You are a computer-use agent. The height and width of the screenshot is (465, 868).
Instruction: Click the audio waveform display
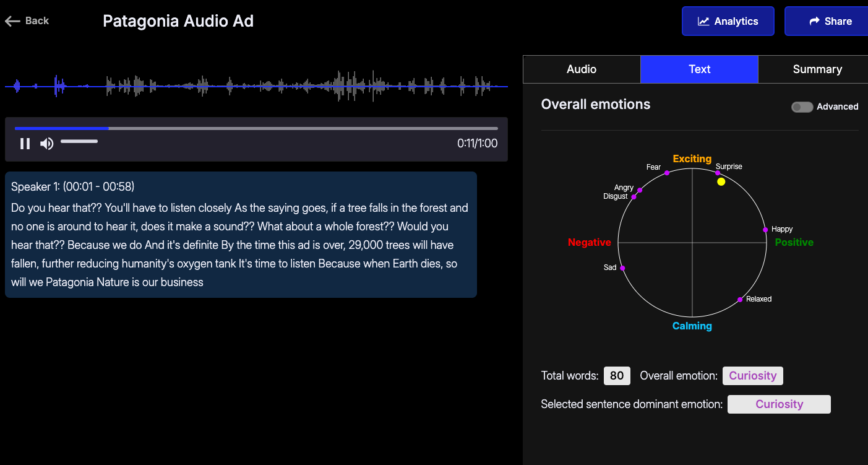tap(256, 87)
